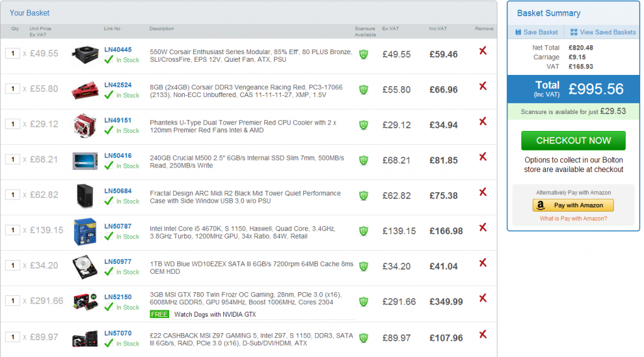Image resolution: width=644 pixels, height=357 pixels.
Task: Open 'What is Pay with Amazon?' link
Action: (574, 219)
